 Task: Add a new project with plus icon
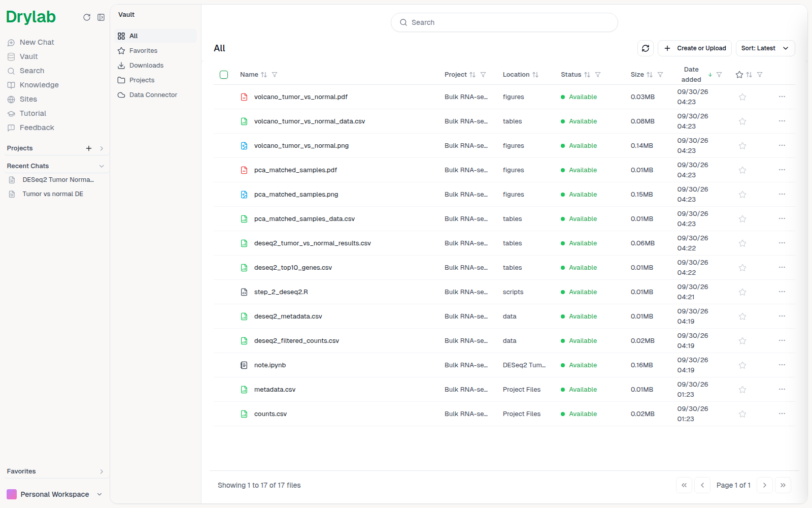(89, 148)
